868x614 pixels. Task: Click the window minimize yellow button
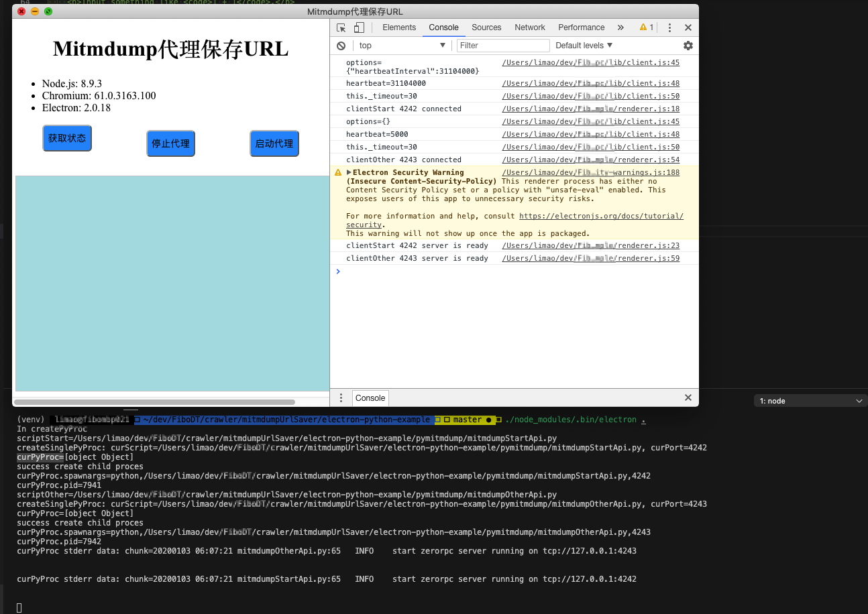coord(35,11)
